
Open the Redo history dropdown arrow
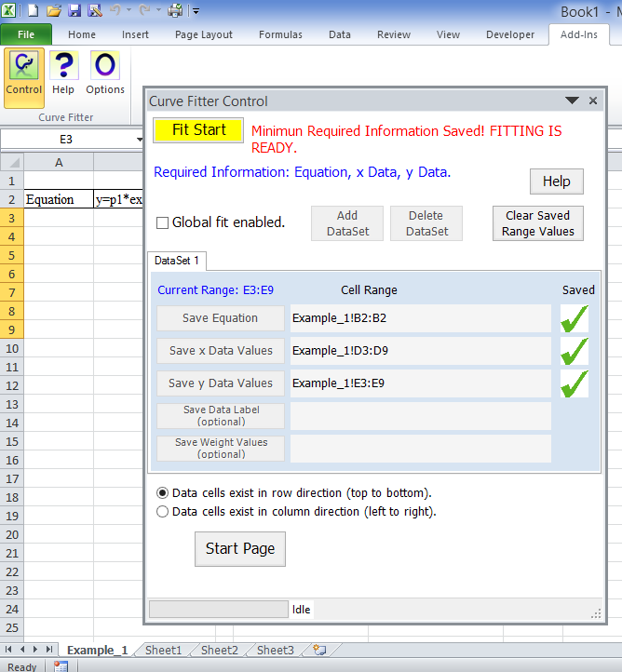coord(158,10)
